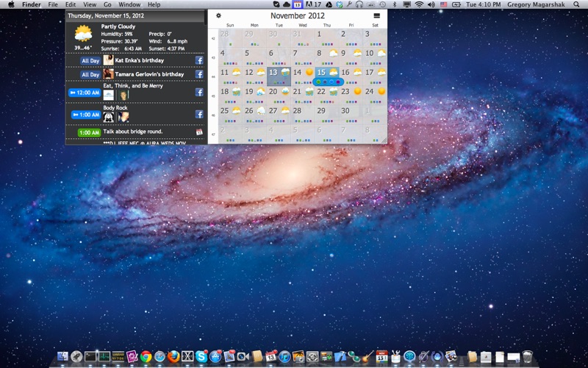Open the Trash in the dock
Image resolution: width=588 pixels, height=368 pixels.
(527, 356)
